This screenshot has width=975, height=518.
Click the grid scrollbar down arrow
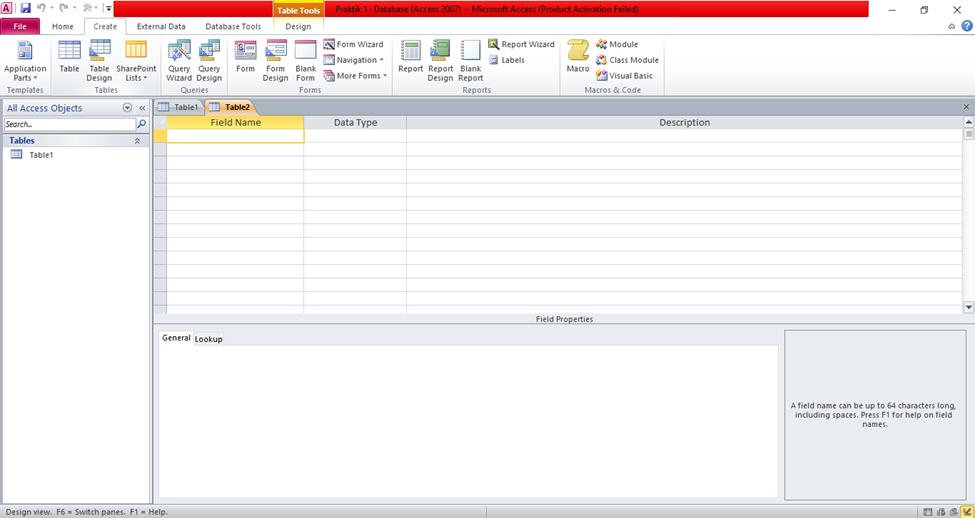point(968,307)
